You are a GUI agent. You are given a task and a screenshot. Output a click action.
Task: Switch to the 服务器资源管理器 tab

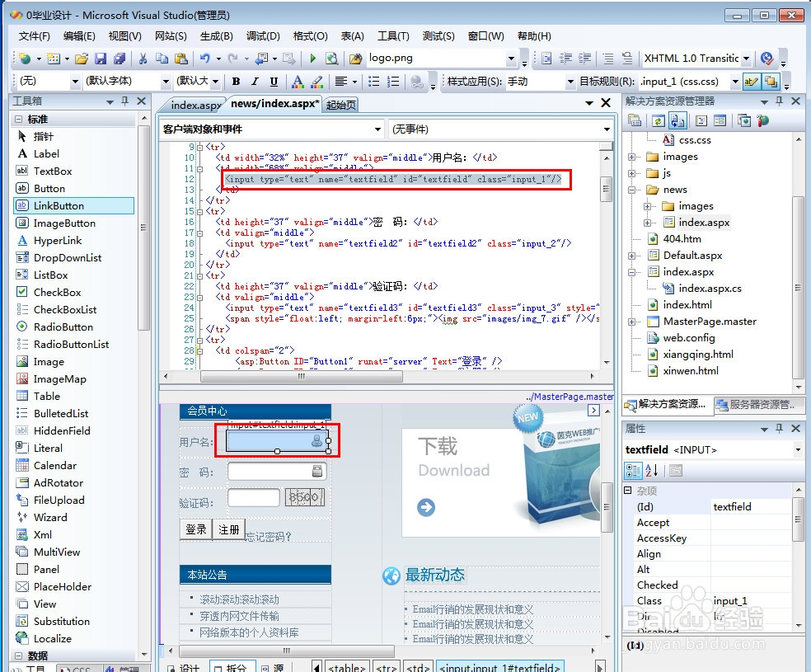click(x=759, y=405)
